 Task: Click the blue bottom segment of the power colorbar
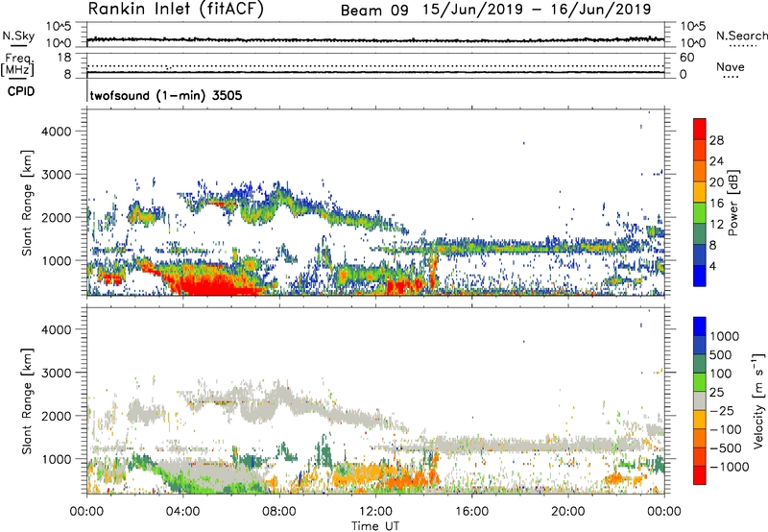coord(700,276)
